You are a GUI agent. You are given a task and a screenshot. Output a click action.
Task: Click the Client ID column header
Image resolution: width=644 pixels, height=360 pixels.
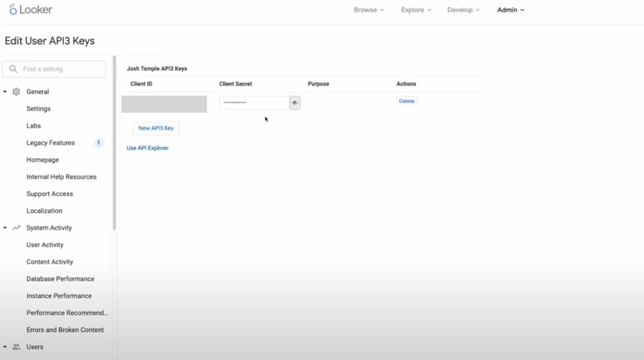pyautogui.click(x=142, y=84)
